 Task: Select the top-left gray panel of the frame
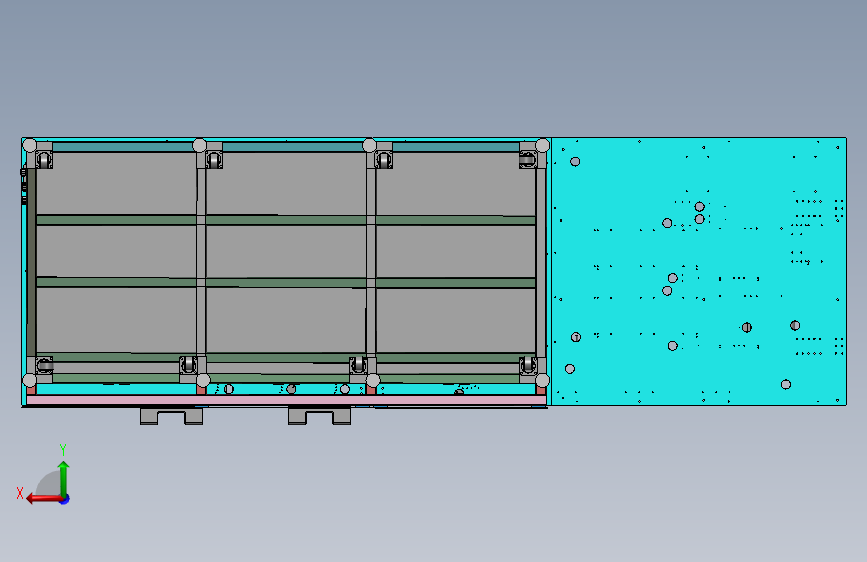(116, 184)
